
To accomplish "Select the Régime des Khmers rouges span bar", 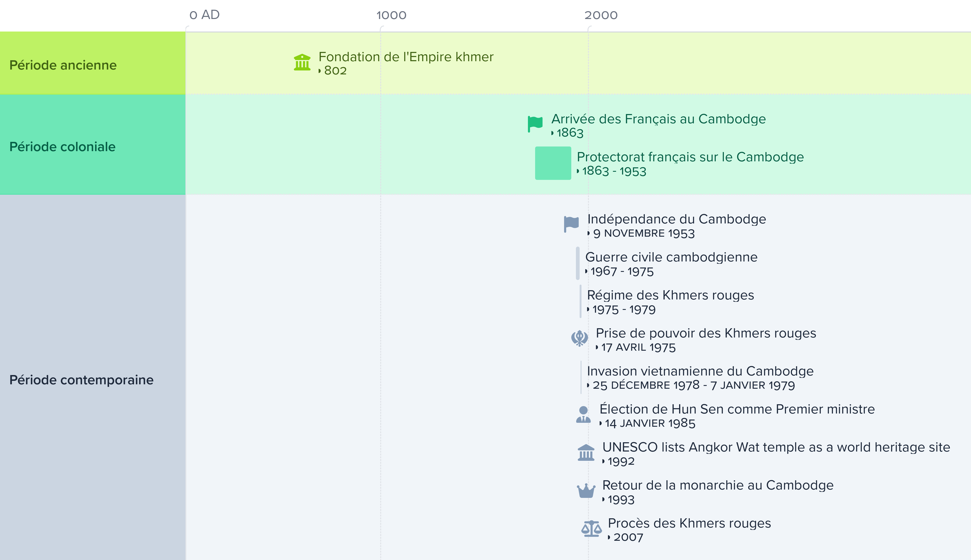I will (x=580, y=301).
